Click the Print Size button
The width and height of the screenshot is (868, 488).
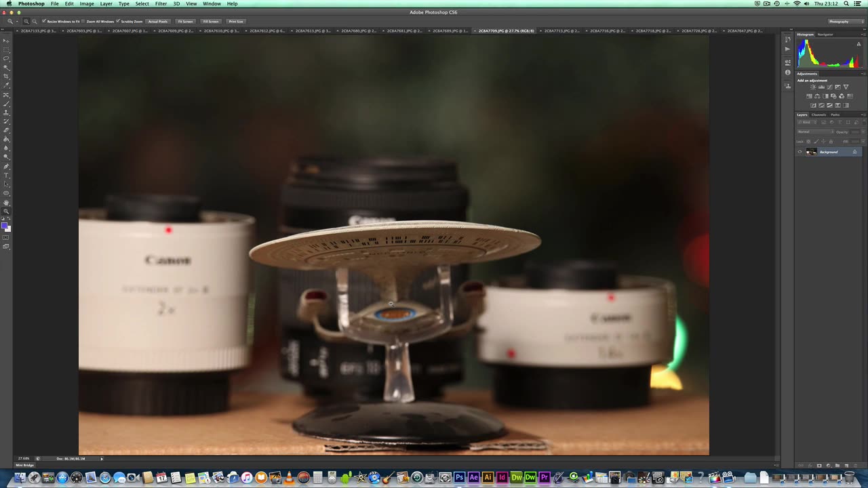tap(236, 21)
